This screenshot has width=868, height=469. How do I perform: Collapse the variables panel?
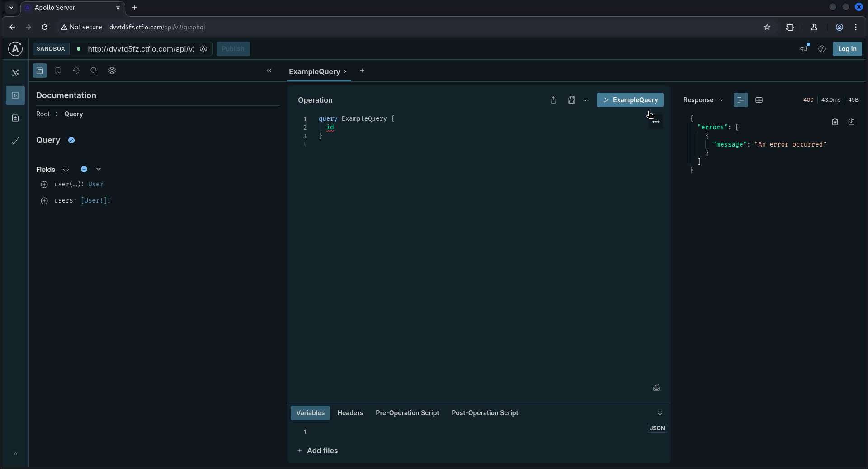coord(660,413)
